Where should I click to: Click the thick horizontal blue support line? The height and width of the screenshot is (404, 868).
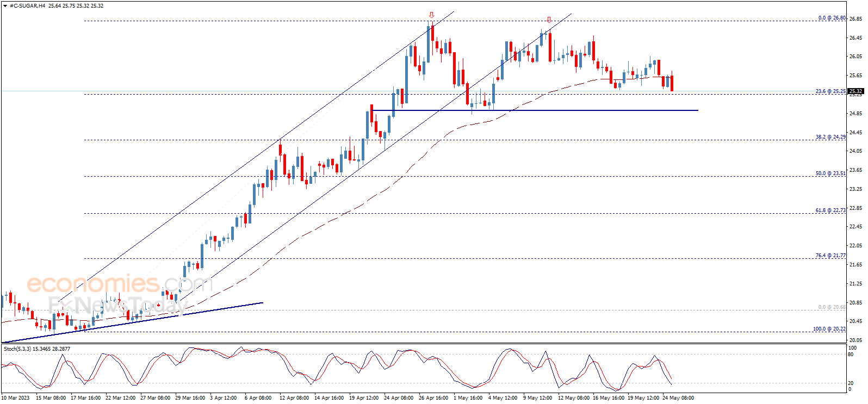tap(534, 111)
